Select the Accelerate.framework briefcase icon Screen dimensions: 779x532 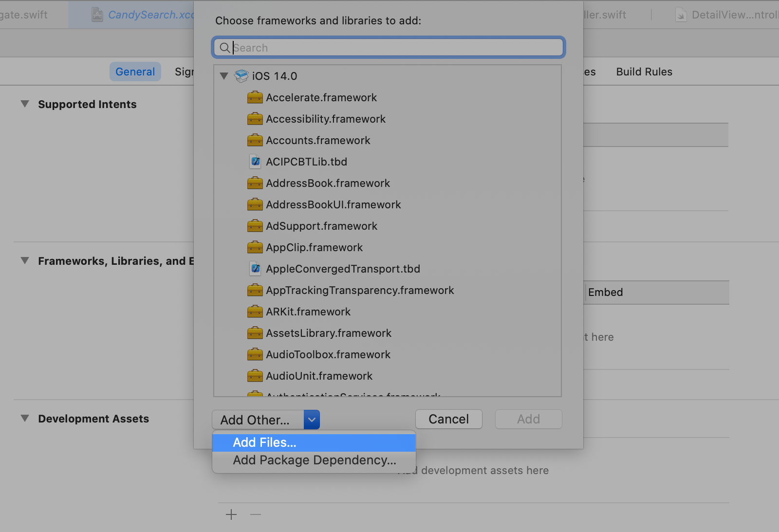pos(255,97)
